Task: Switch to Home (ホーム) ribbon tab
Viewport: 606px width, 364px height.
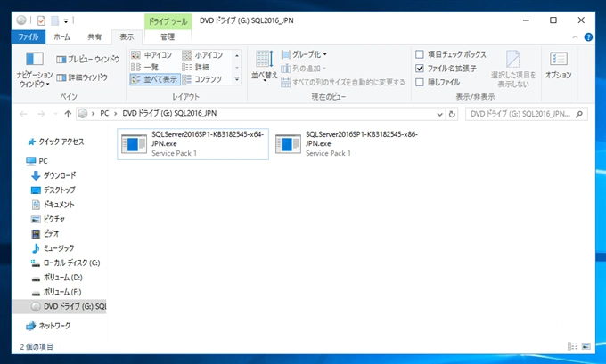Action: pyautogui.click(x=61, y=36)
